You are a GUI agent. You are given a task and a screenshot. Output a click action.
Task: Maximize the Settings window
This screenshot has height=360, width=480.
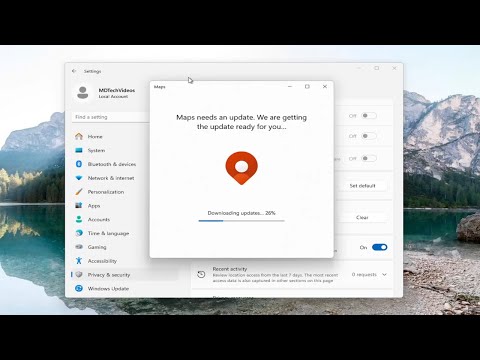[x=377, y=68]
